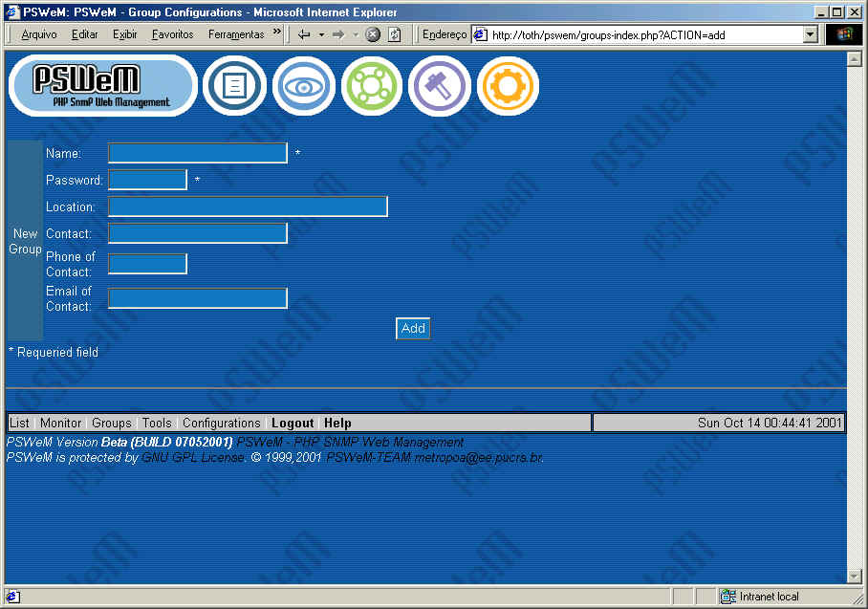Click the Logout link in bottom bar

pyautogui.click(x=293, y=423)
